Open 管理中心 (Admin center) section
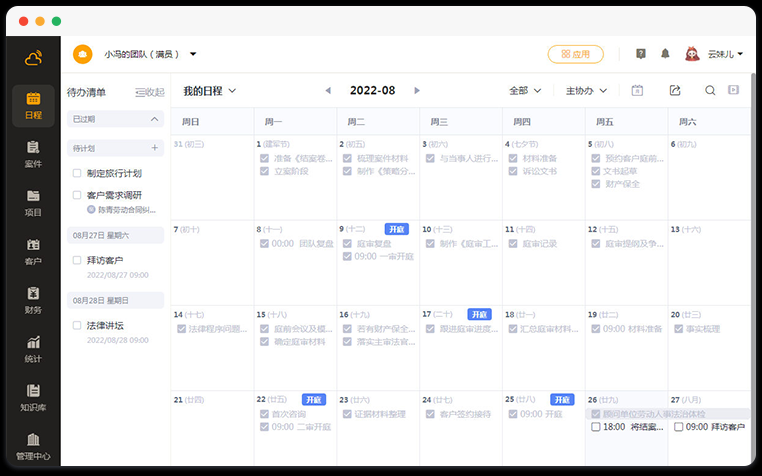Viewport: 762px width, 476px height. point(33,446)
